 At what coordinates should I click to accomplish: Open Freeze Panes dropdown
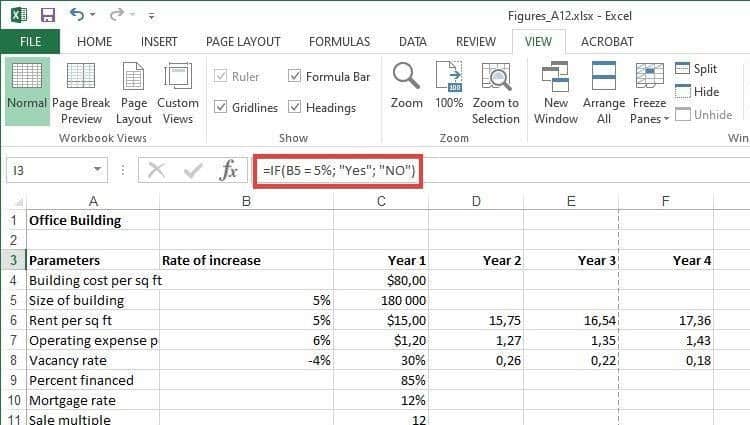pos(649,93)
